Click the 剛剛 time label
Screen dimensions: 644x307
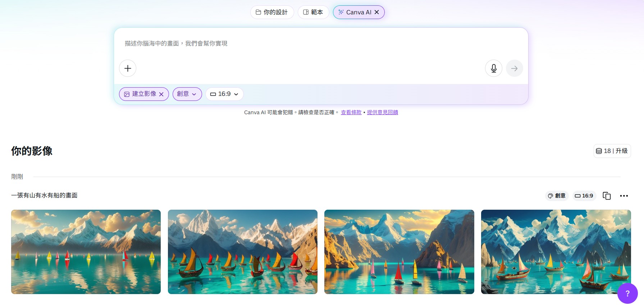pyautogui.click(x=17, y=177)
